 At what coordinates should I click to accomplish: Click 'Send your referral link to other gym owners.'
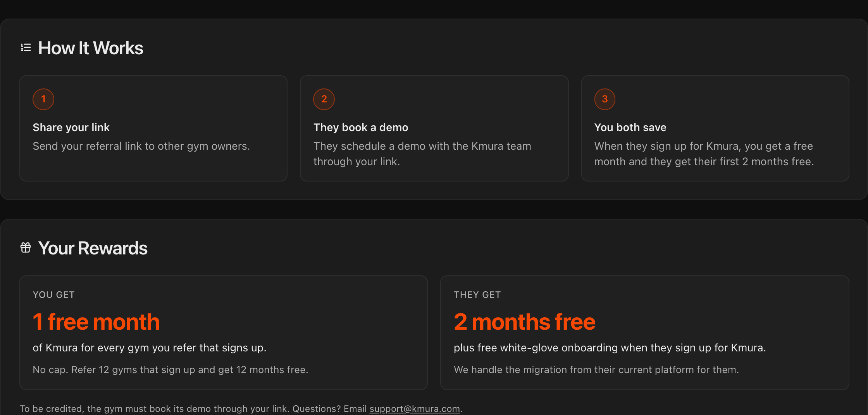(x=141, y=146)
